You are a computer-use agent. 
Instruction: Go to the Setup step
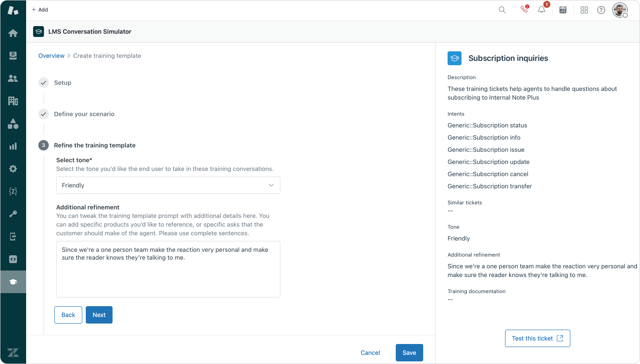(62, 83)
